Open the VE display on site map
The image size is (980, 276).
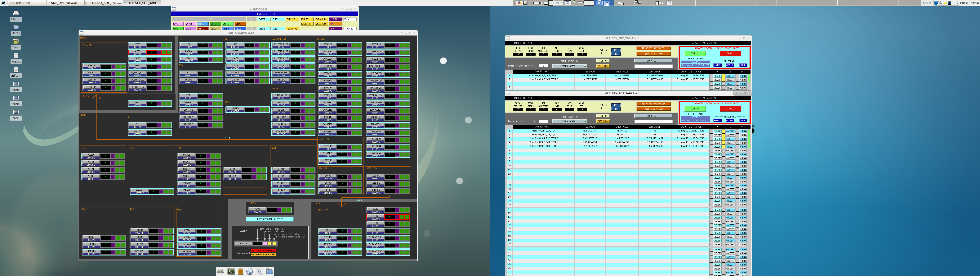178,24
